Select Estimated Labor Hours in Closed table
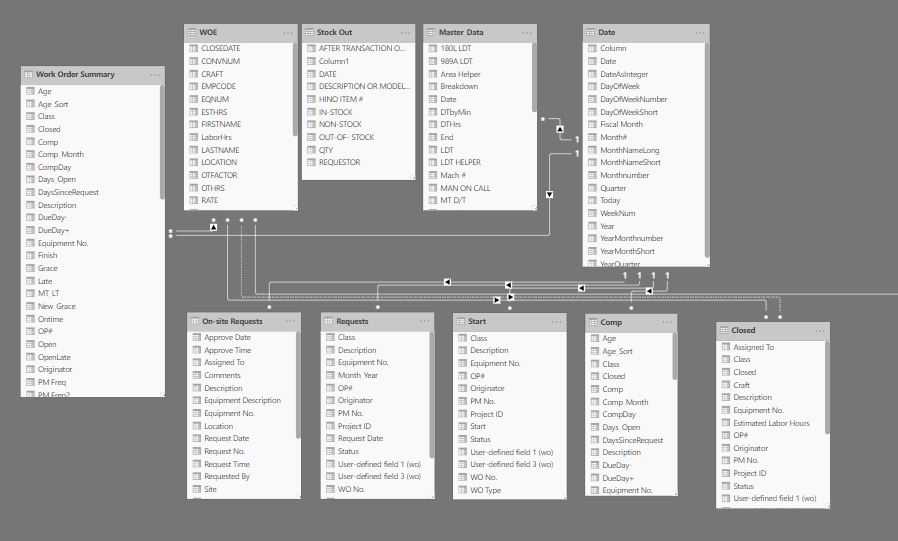This screenshot has width=898, height=541. [x=771, y=423]
